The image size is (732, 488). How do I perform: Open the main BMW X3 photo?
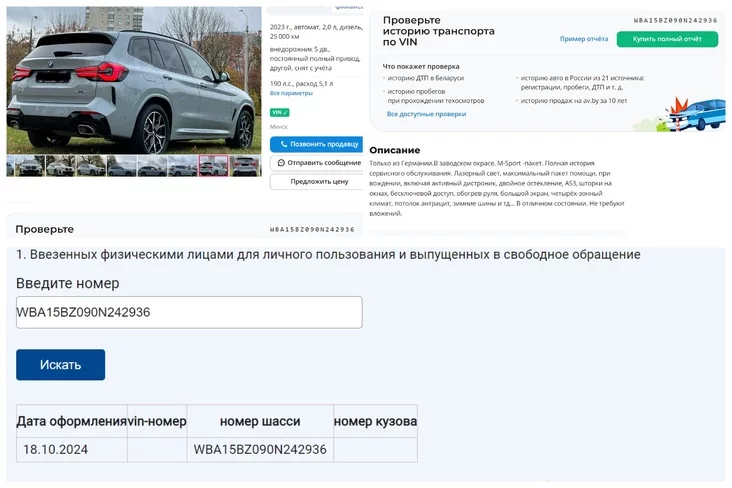tap(134, 80)
